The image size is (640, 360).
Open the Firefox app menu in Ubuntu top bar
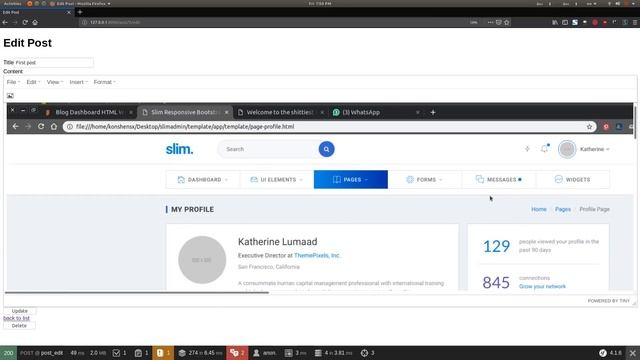coord(80,4)
